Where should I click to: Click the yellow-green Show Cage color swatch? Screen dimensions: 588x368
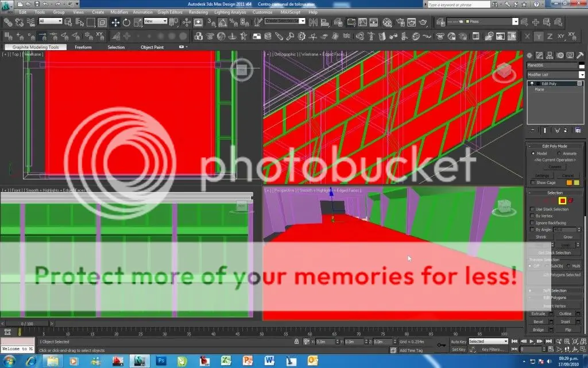(577, 182)
